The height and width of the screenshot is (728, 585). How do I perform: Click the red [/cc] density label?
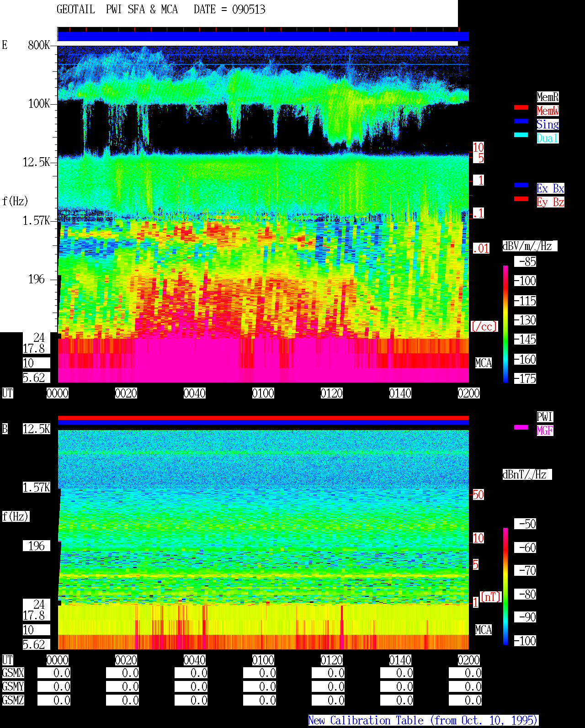pos(484,326)
